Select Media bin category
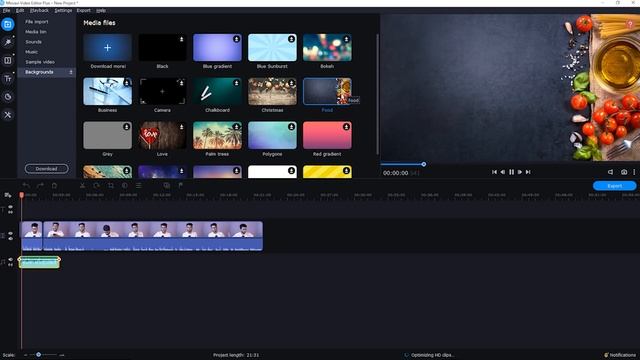The width and height of the screenshot is (640, 360). 36,32
